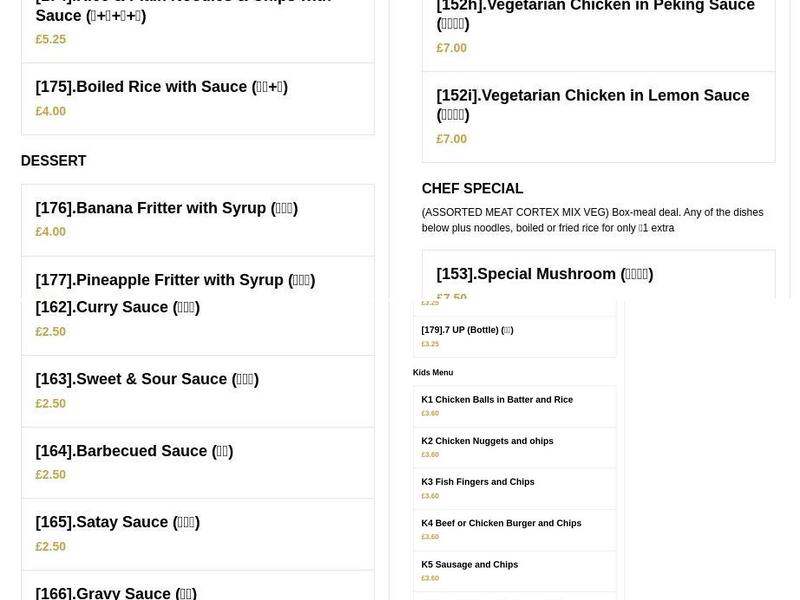800x600 pixels.
Task: Click Special Mushroom item 153
Action: 544,273
